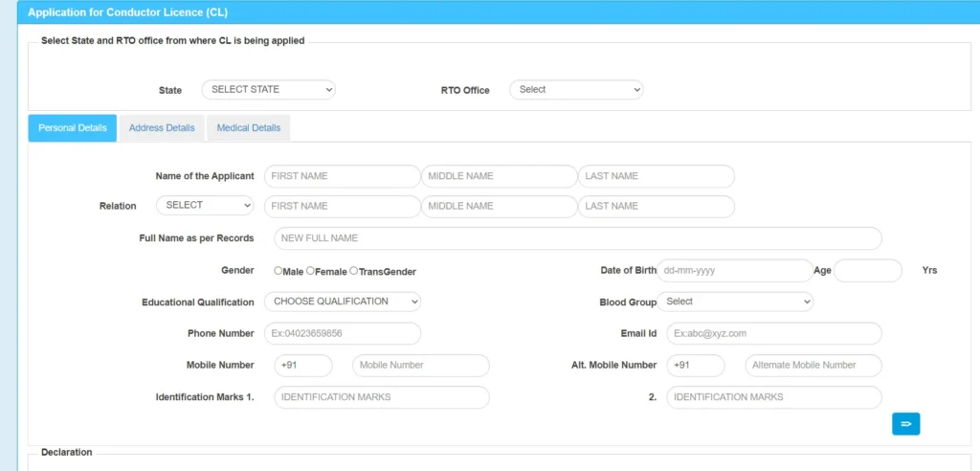
Task: Click the Phone Number input field
Action: click(x=342, y=333)
